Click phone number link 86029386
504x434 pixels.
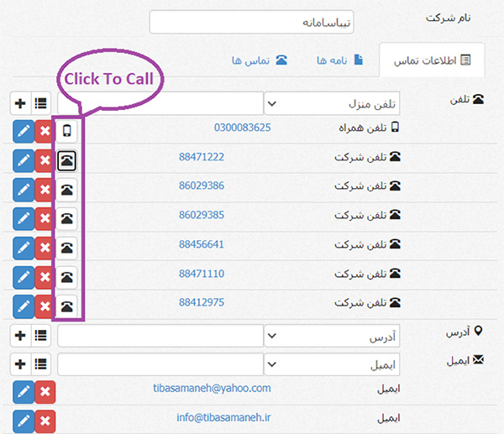pos(202,186)
